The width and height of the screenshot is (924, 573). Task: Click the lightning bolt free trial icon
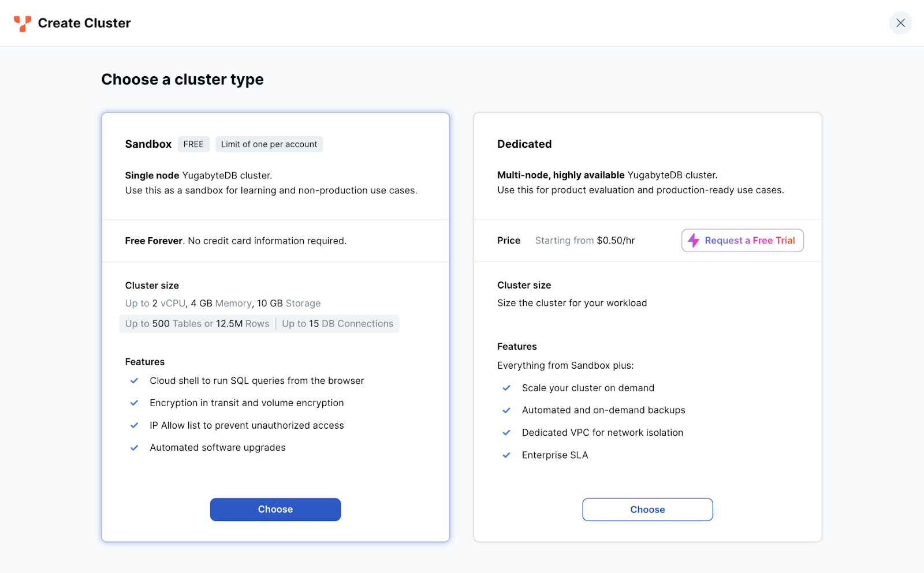click(694, 241)
